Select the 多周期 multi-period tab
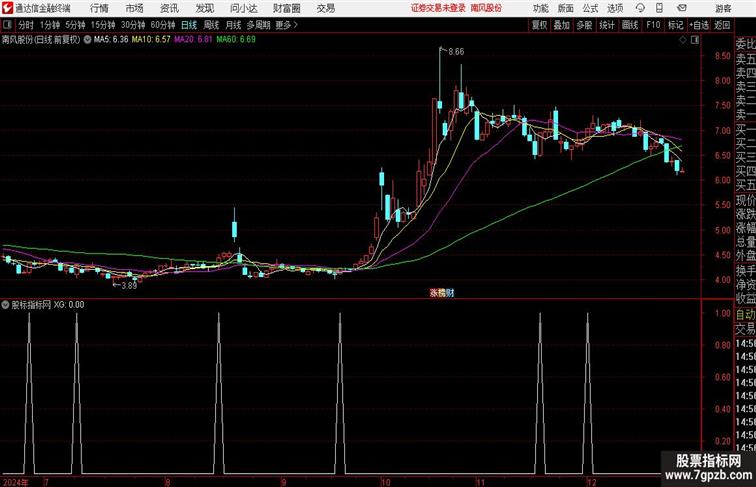 pyautogui.click(x=259, y=25)
